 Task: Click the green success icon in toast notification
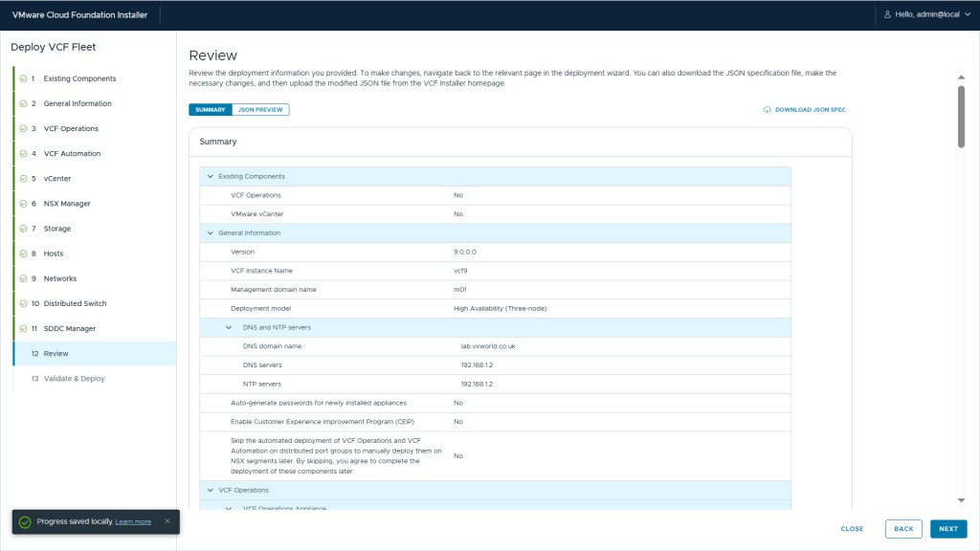coord(25,521)
